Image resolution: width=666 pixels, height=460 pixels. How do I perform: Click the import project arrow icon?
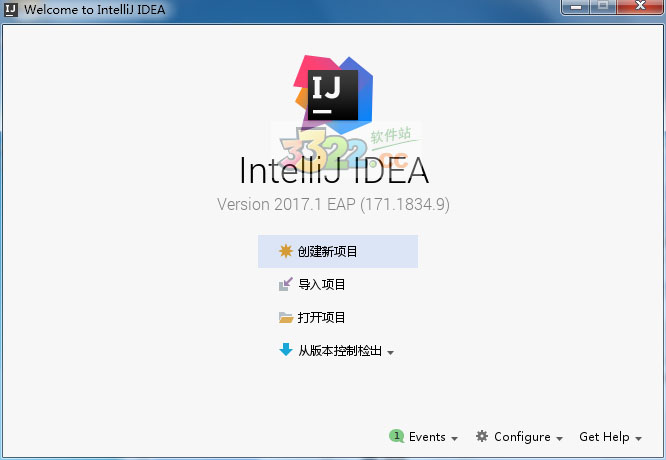[285, 284]
